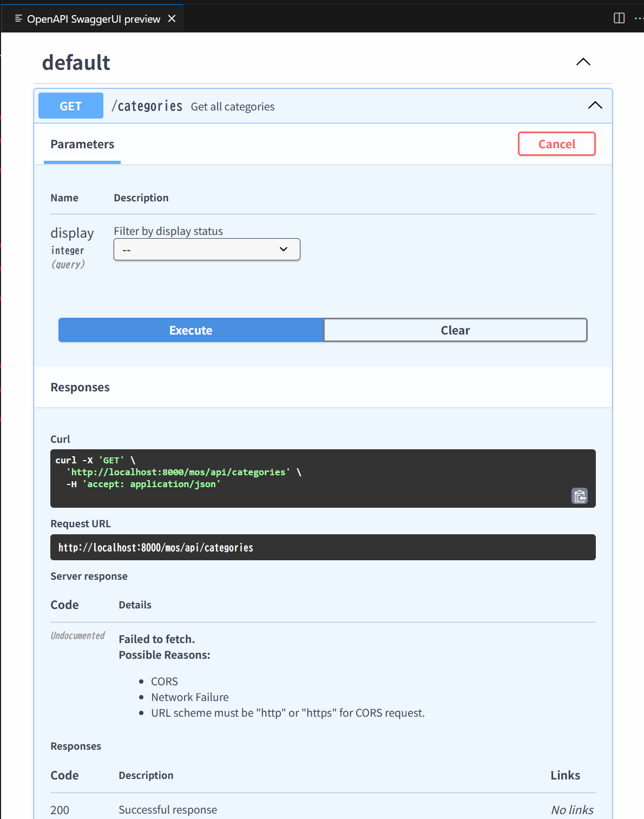Click the tab's preview file icon
Viewport: 644px width, 819px height.
(18, 19)
